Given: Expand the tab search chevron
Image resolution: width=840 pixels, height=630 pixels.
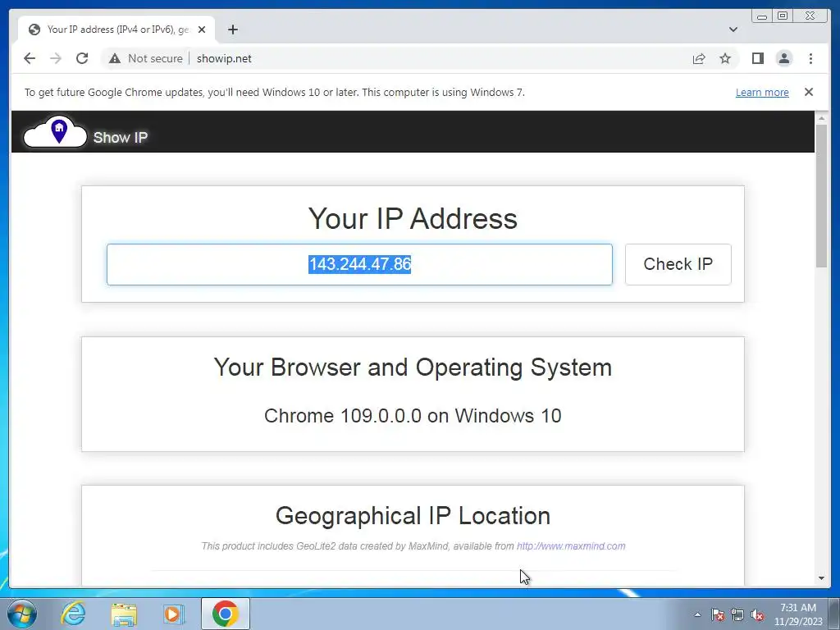Looking at the screenshot, I should pyautogui.click(x=733, y=30).
